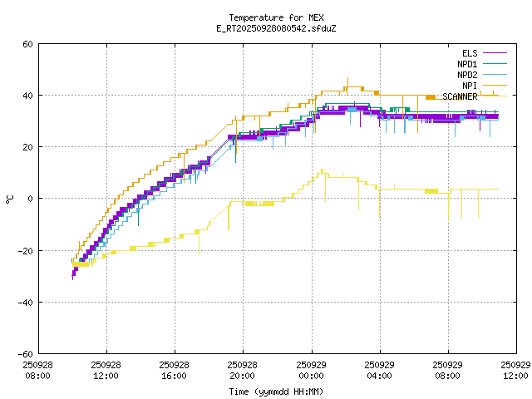Click the 60 y-axis tick label
This screenshot has width=532, height=399.
27,44
